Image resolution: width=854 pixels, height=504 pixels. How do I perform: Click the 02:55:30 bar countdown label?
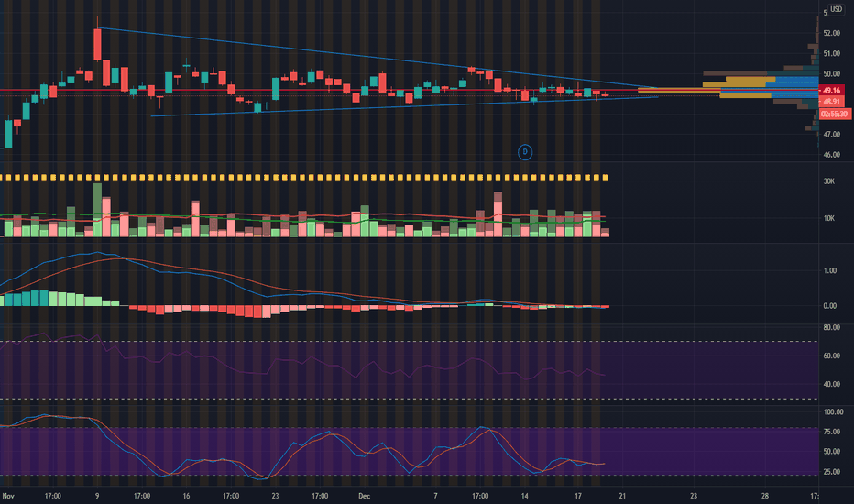[x=834, y=114]
